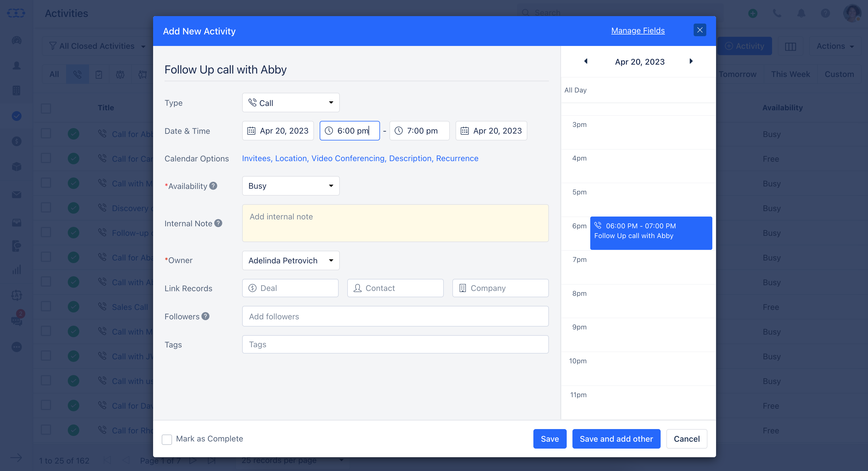Focus the Tags input field
Viewport: 868px width, 471px height.
[395, 344]
